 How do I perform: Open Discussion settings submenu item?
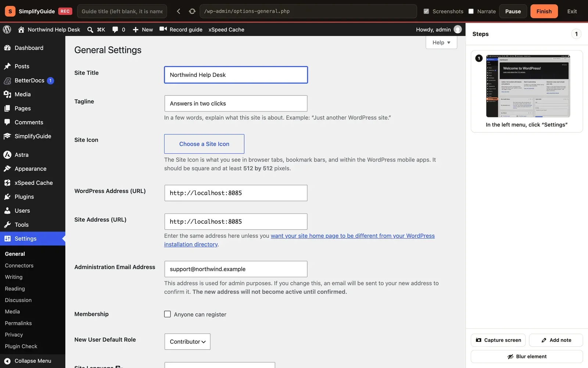18,300
